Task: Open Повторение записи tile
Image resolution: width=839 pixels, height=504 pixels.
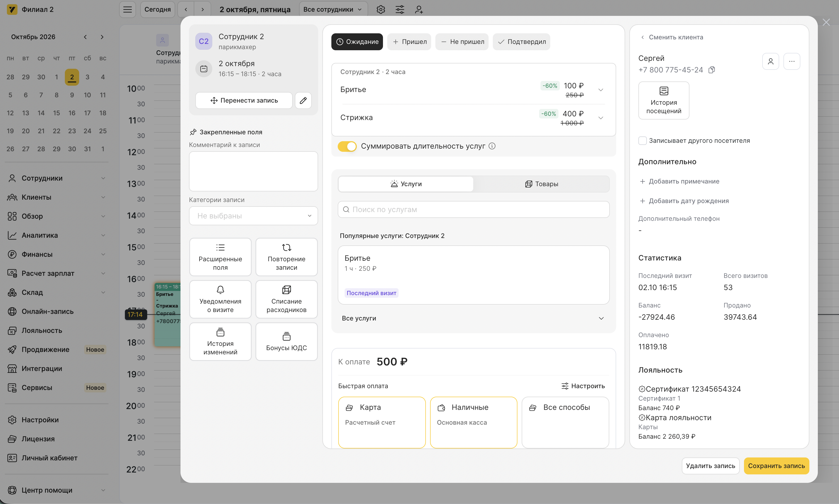Action: click(x=286, y=257)
